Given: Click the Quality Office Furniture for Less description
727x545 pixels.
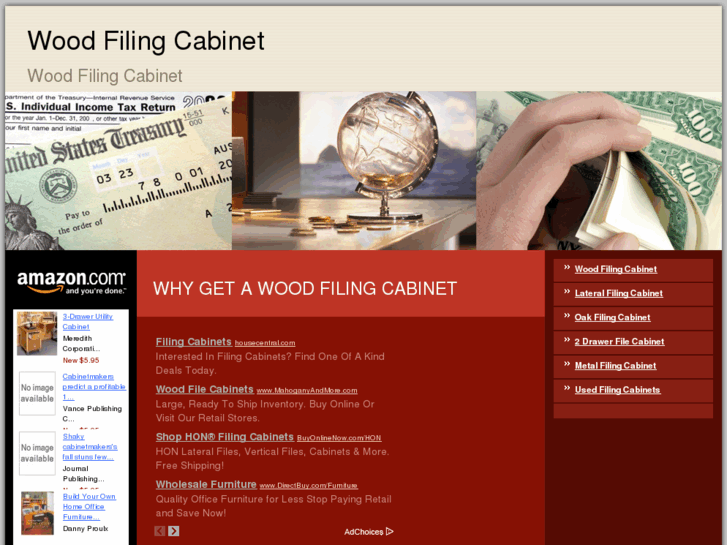Looking at the screenshot, I should [274, 506].
